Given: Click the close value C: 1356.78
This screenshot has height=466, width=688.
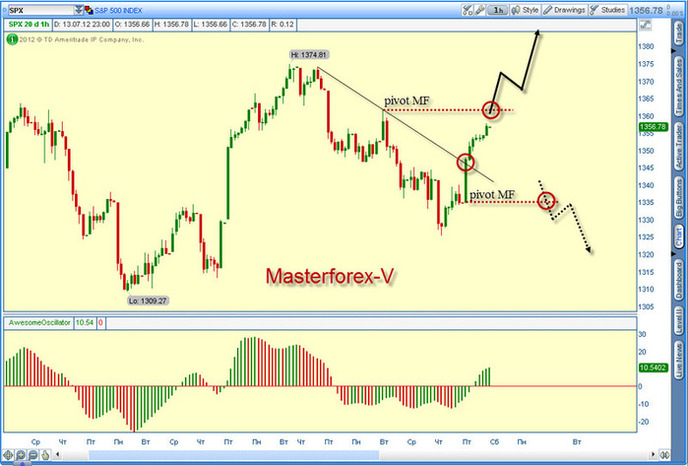Looking at the screenshot, I should [249, 25].
